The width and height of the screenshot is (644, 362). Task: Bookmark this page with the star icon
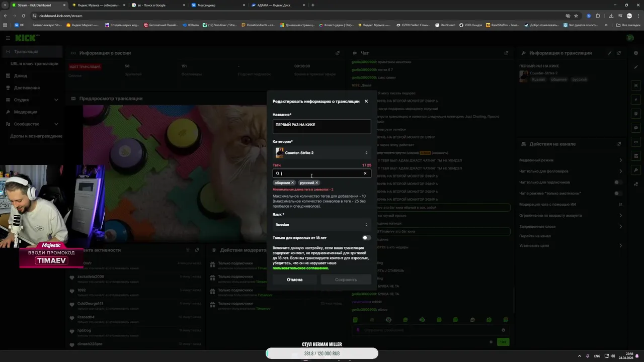576,16
